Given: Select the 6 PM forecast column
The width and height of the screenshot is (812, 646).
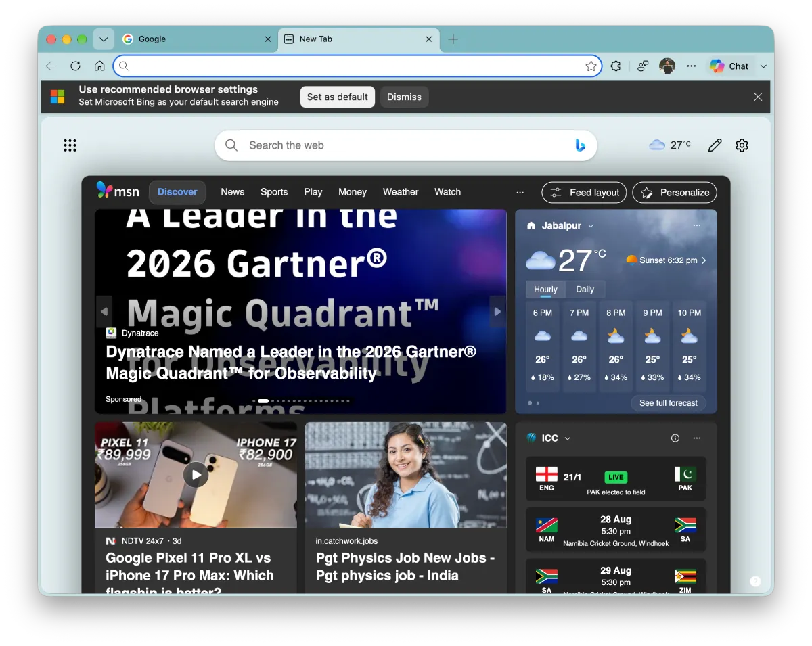Looking at the screenshot, I should tap(543, 346).
